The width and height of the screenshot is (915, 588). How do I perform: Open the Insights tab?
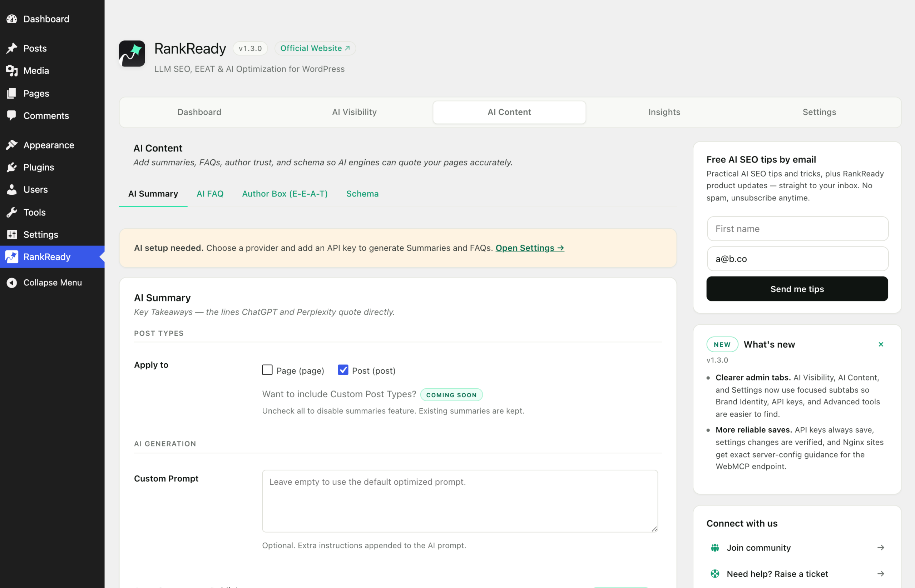664,112
